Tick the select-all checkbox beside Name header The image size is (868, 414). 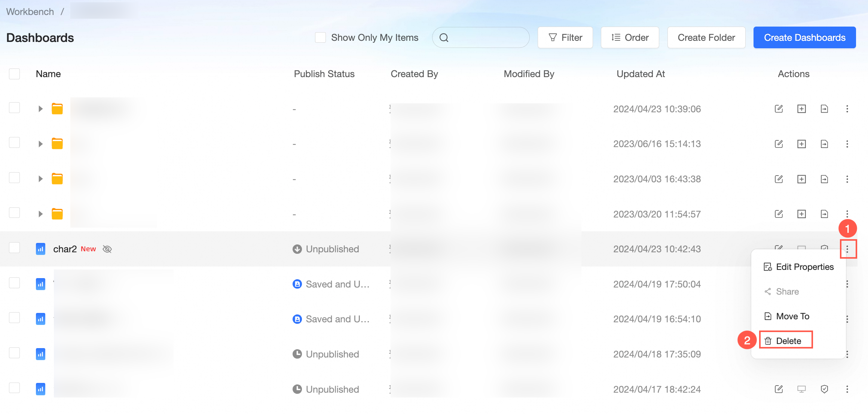pyautogui.click(x=15, y=74)
